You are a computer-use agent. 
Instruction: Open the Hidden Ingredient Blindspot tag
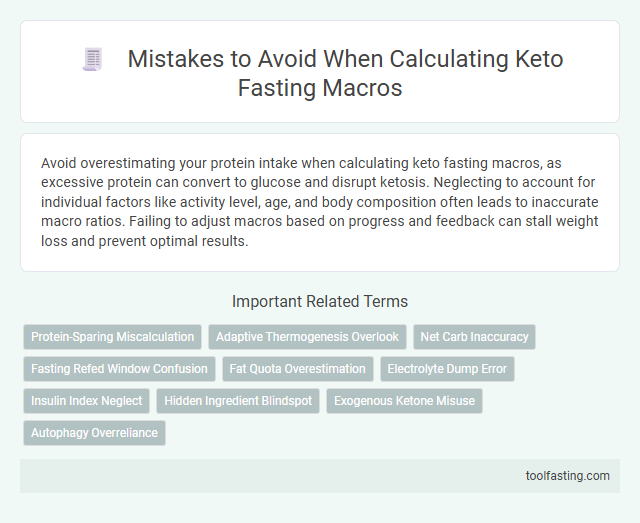[239, 401]
